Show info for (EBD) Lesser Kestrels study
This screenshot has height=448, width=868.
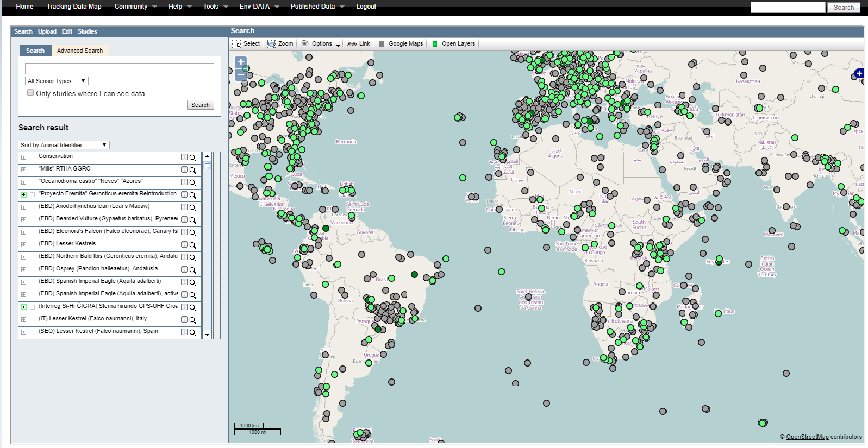184,244
